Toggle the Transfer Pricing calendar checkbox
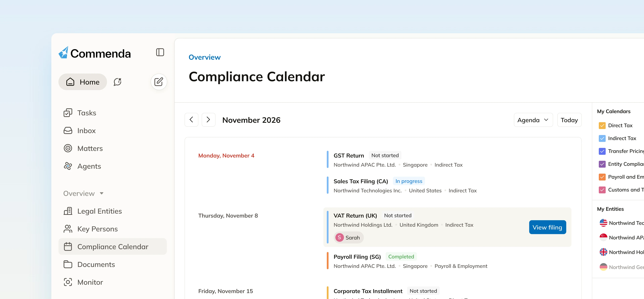 (602, 151)
